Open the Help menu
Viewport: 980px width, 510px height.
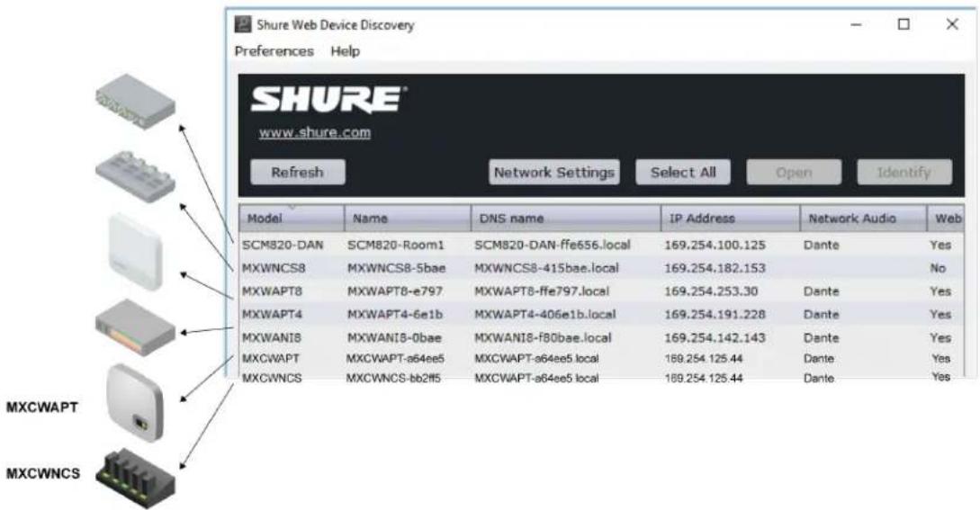coord(345,51)
